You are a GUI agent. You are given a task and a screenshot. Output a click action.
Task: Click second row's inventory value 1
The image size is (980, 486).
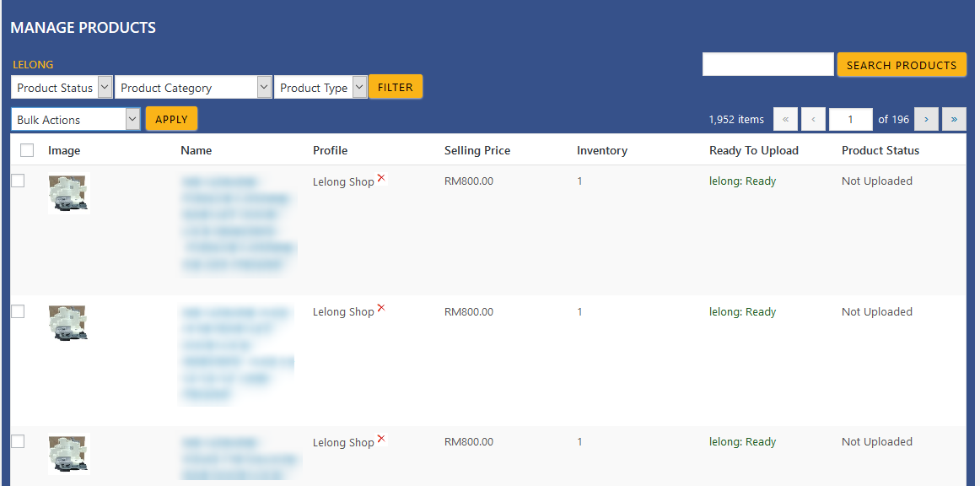(x=579, y=311)
